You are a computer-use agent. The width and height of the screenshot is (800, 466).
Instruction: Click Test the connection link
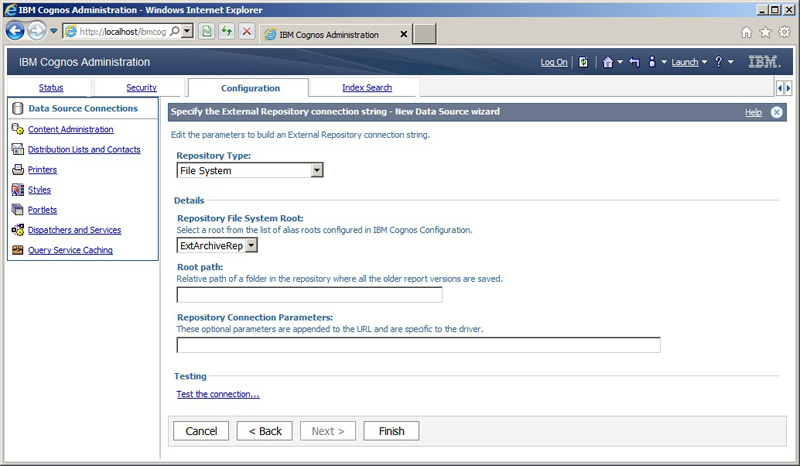[x=218, y=394]
